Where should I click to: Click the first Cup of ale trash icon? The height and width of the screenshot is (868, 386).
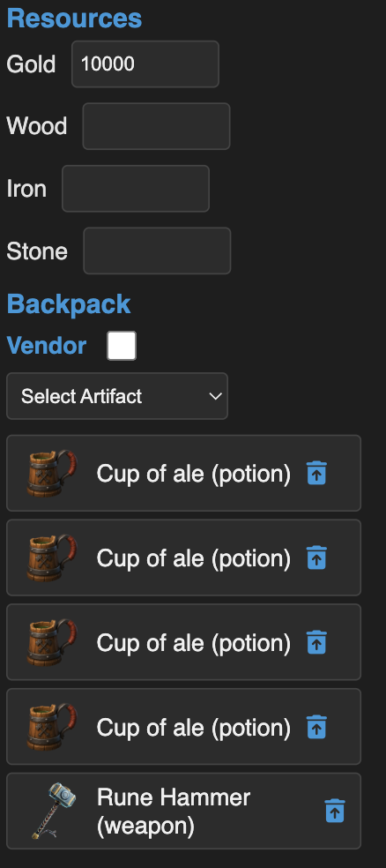(x=316, y=474)
